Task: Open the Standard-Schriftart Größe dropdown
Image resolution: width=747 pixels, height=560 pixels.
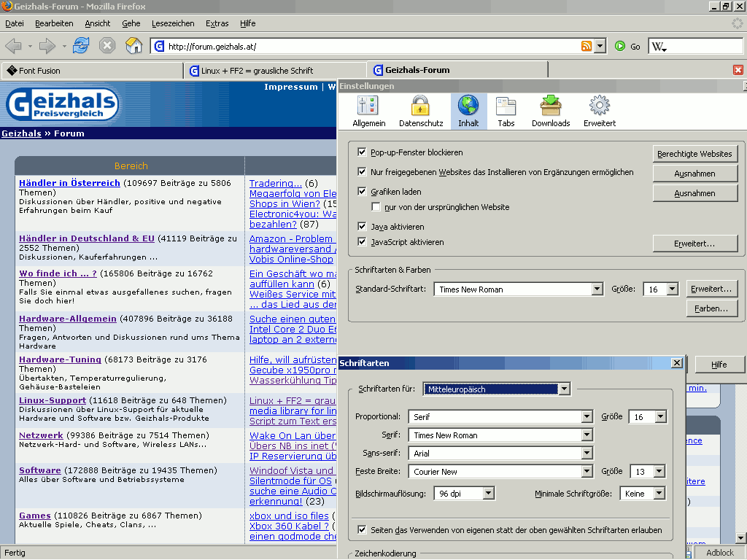Action: pyautogui.click(x=660, y=289)
